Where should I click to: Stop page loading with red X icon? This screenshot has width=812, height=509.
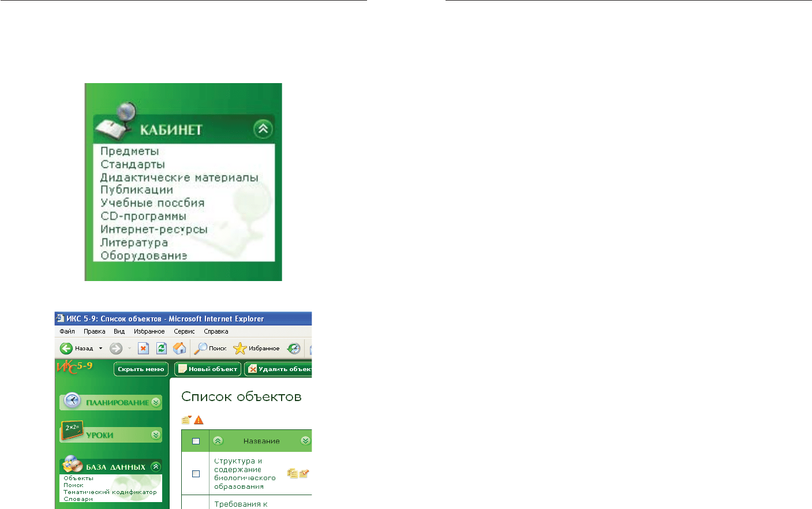coord(143,348)
